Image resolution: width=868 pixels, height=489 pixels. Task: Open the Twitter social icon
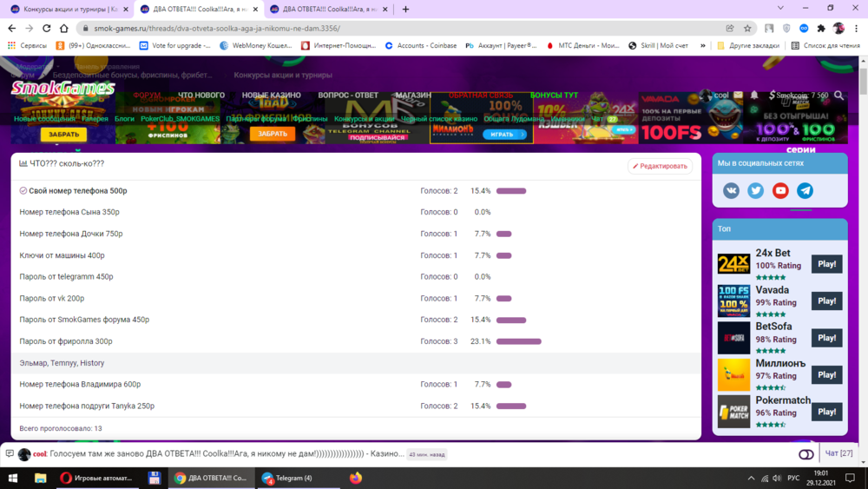(x=756, y=190)
